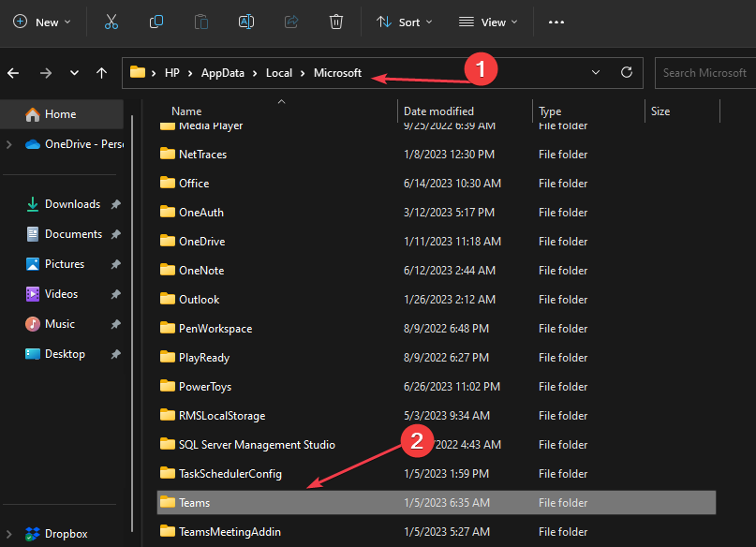Screen dimensions: 756x547
Task: Navigate to HP in breadcrumb
Action: (172, 73)
